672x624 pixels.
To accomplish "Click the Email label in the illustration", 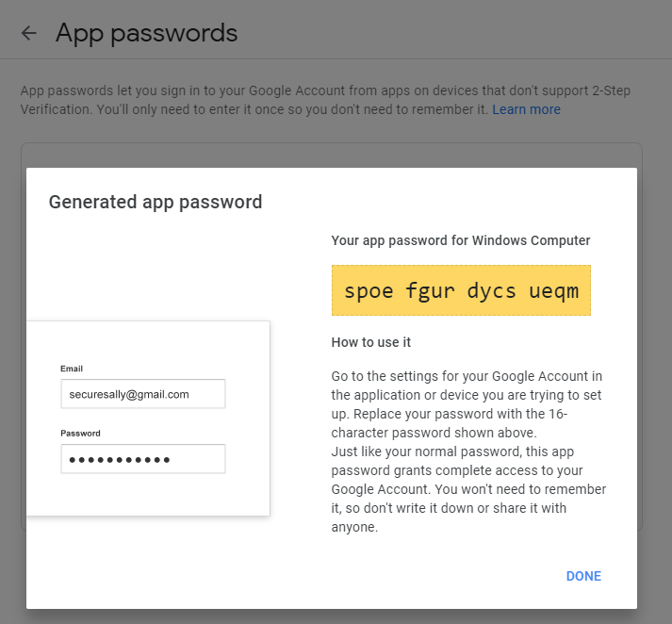I will pos(72,369).
